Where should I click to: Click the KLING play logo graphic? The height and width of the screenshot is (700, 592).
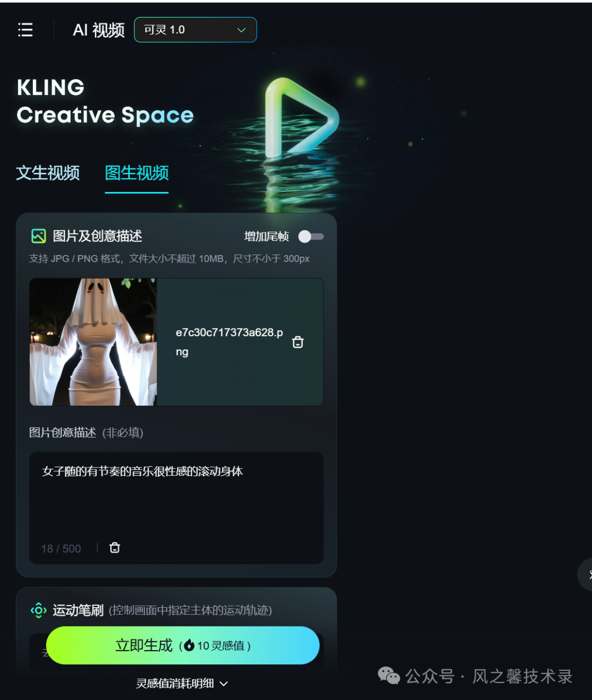coord(301,118)
